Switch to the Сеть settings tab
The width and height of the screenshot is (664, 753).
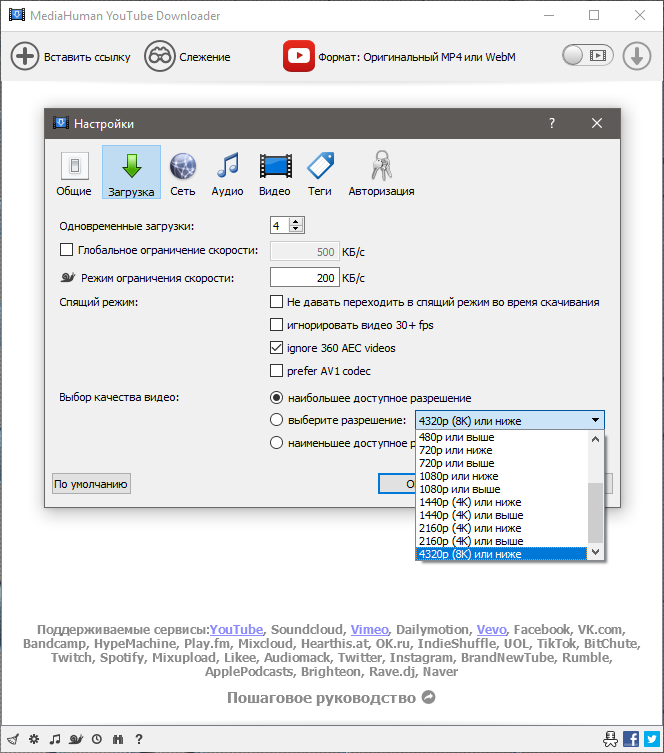(182, 173)
